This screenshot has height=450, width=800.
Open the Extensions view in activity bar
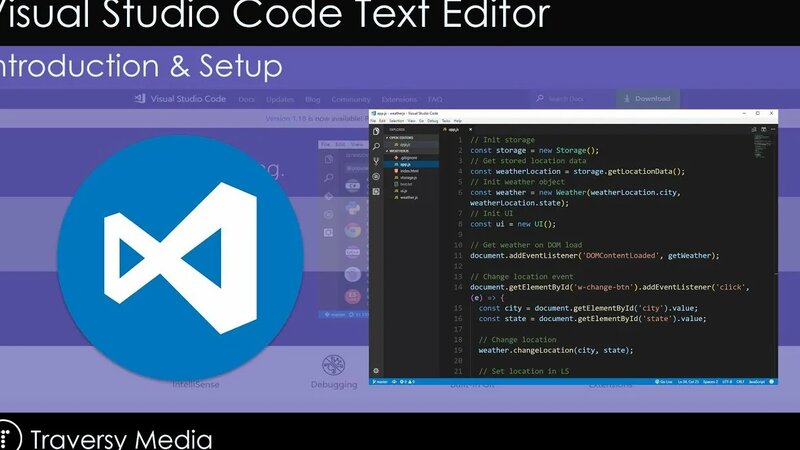coord(376,191)
